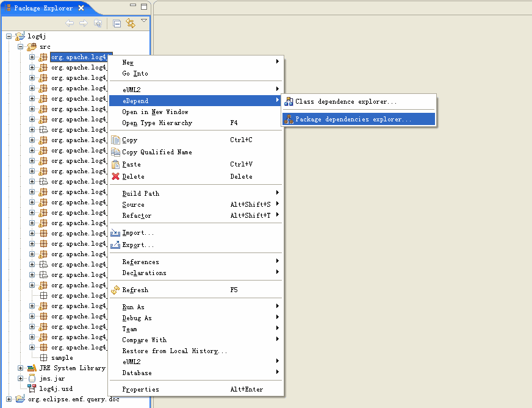The width and height of the screenshot is (532, 408).
Task: Click the jms.jar label
Action: pos(52,379)
